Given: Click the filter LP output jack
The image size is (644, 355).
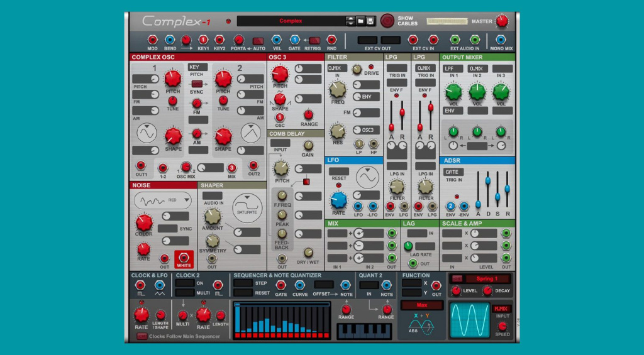Looking at the screenshot, I should (x=359, y=144).
